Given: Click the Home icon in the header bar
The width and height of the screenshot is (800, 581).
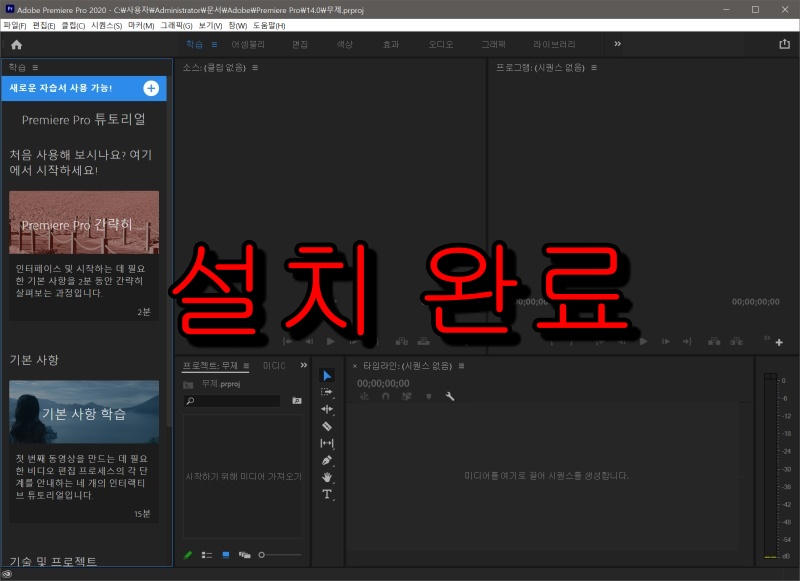Looking at the screenshot, I should 16,45.
